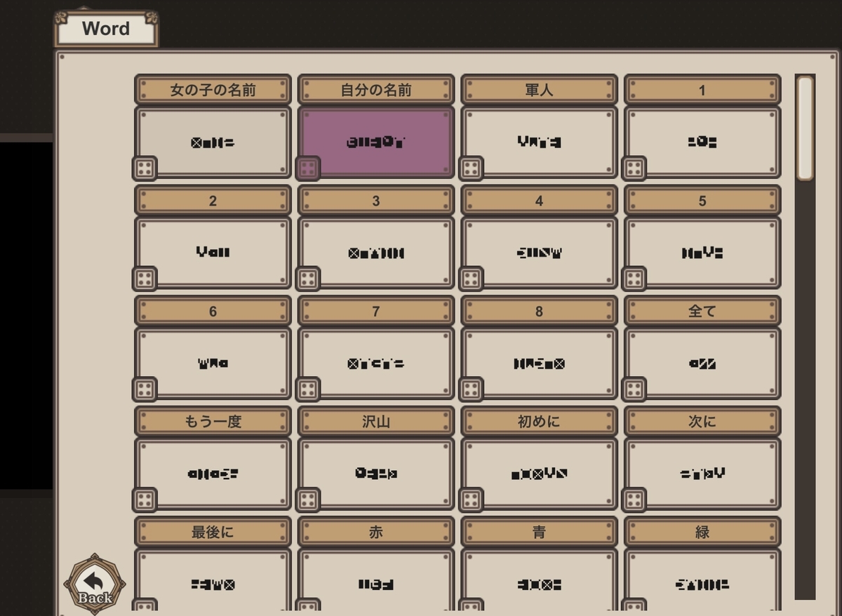The height and width of the screenshot is (616, 842).
Task: Select the purple glyph word under 自分の名前
Action: 376,142
